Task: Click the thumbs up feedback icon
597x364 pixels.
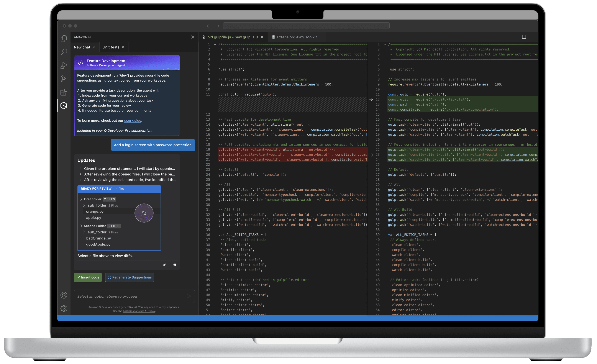Action: [x=165, y=265]
